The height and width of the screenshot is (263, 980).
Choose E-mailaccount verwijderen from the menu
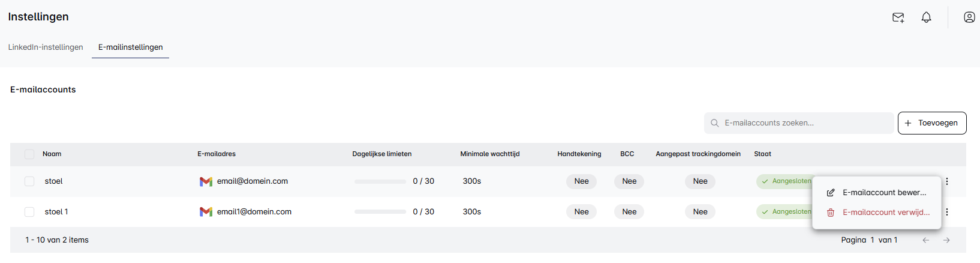885,213
